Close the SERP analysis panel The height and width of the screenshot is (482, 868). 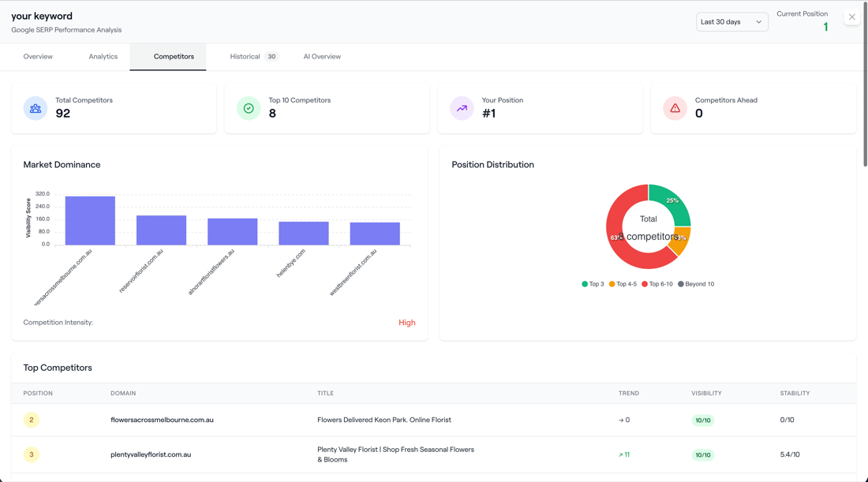852,17
